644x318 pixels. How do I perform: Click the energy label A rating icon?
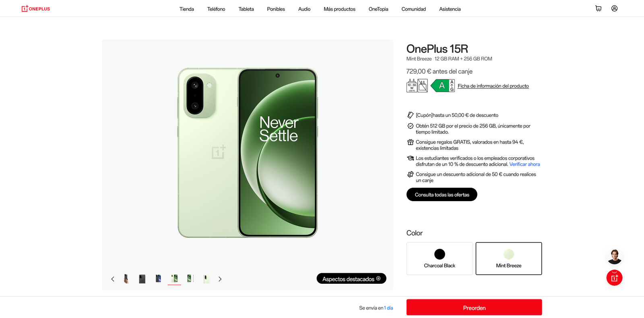pyautogui.click(x=443, y=85)
